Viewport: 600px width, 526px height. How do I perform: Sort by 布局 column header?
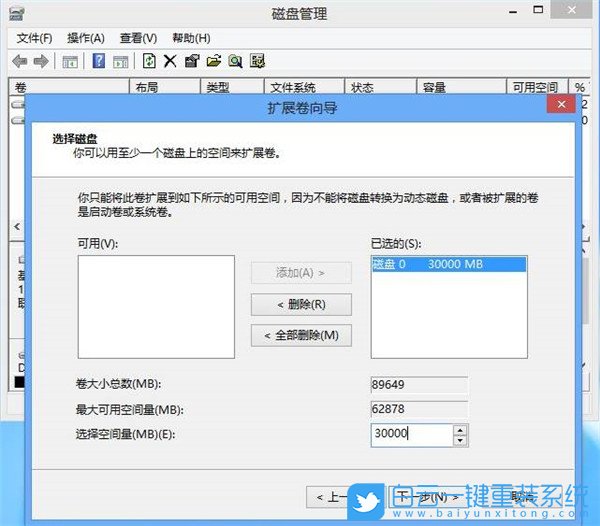click(165, 87)
